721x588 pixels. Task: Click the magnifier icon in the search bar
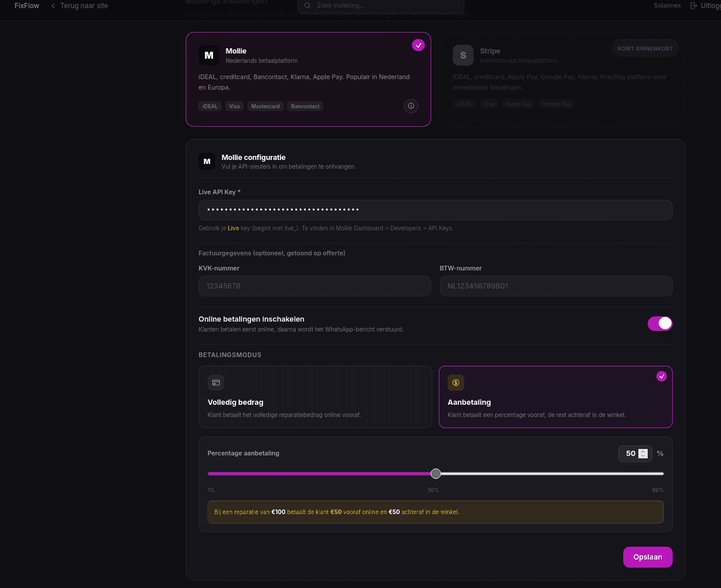307,5
